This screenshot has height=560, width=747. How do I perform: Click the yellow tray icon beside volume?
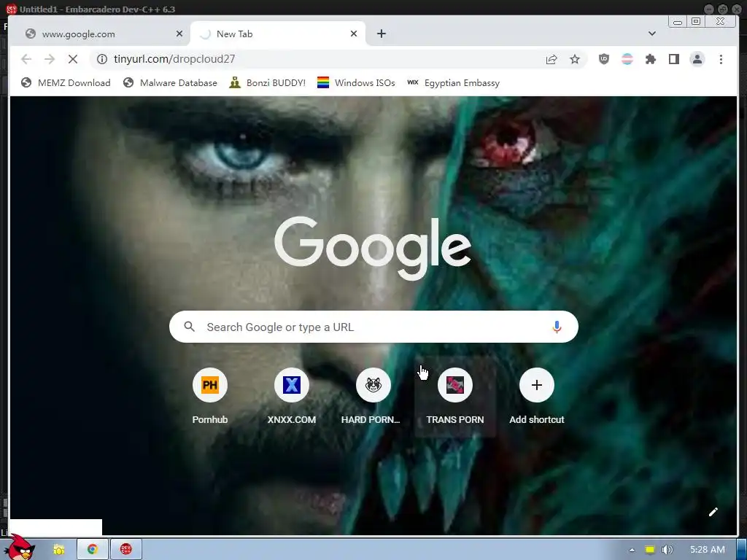(650, 550)
